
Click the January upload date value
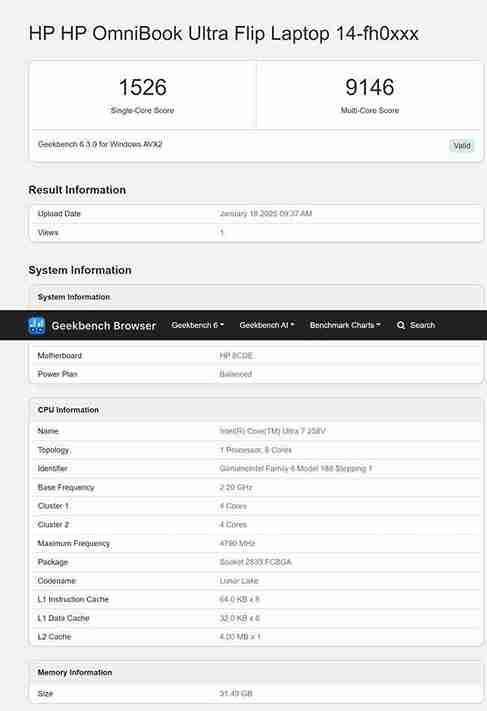pyautogui.click(x=266, y=214)
